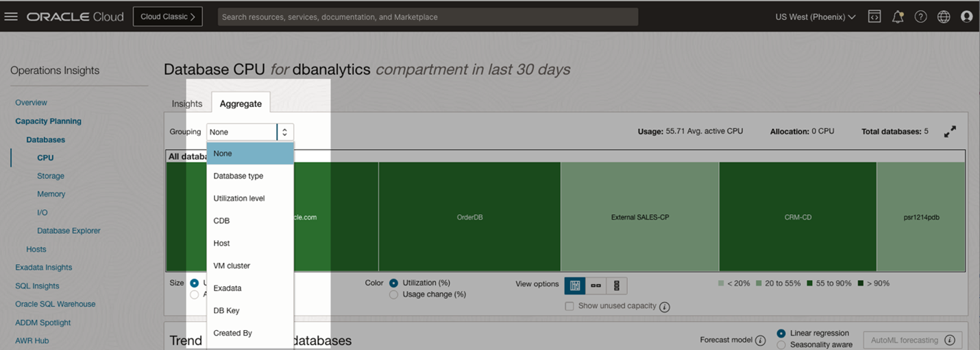Select the Usage change (%) radio button

394,294
